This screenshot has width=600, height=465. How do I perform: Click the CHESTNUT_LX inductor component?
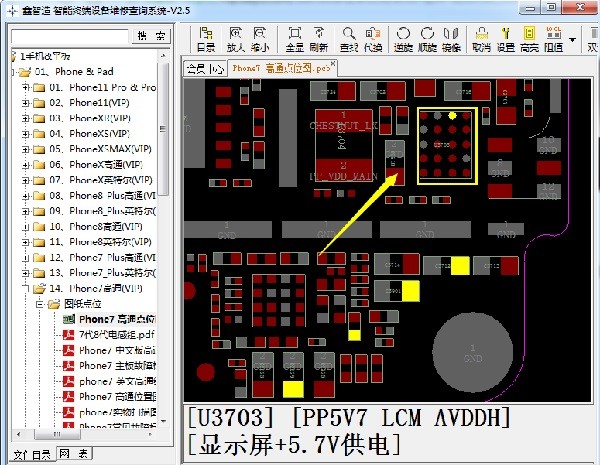(343, 145)
